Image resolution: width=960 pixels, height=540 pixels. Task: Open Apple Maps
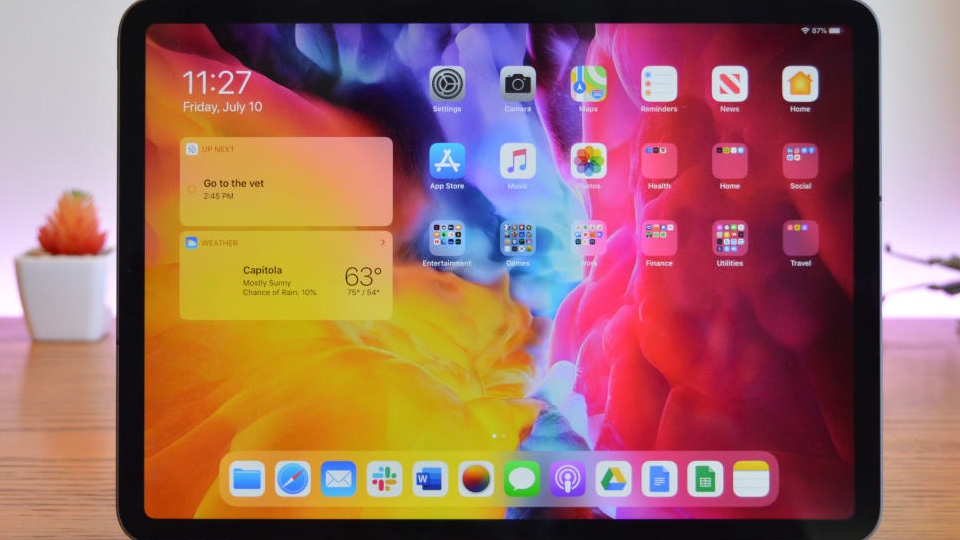point(588,84)
